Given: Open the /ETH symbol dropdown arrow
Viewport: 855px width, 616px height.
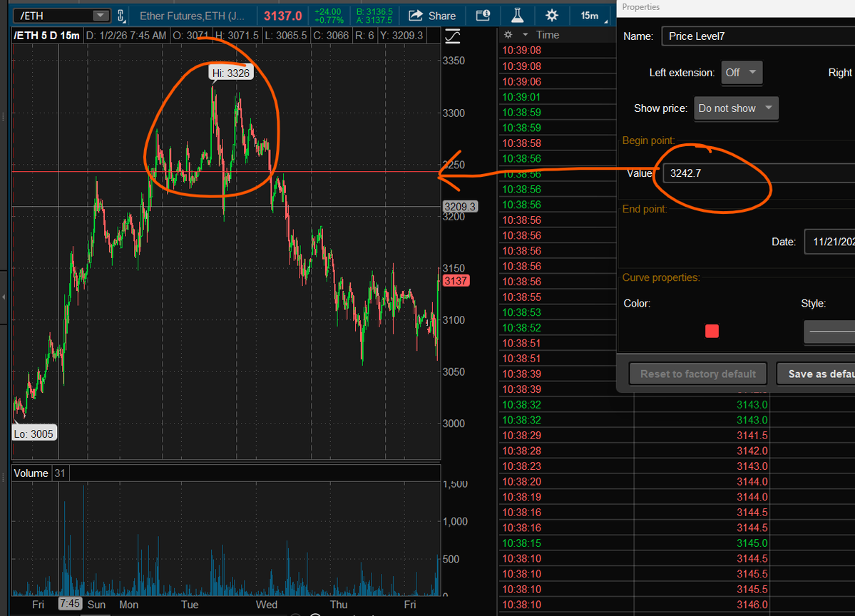Looking at the screenshot, I should 100,16.
